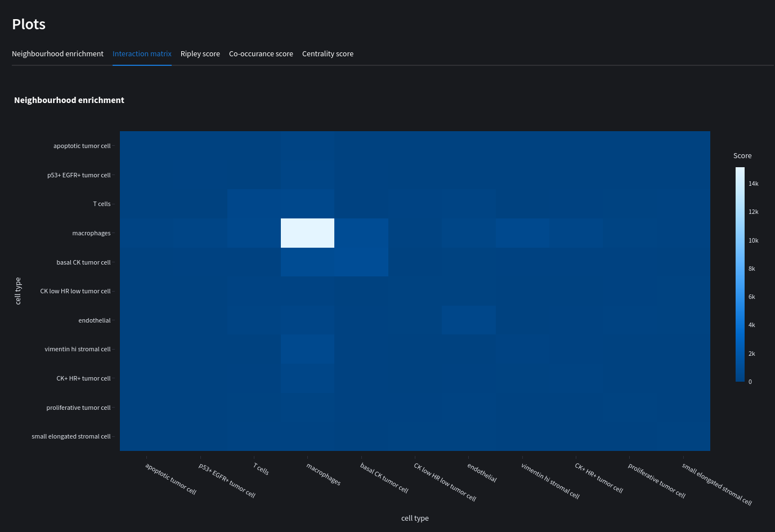Click the 'T cells' y-axis label
The height and width of the screenshot is (532, 775).
102,204
